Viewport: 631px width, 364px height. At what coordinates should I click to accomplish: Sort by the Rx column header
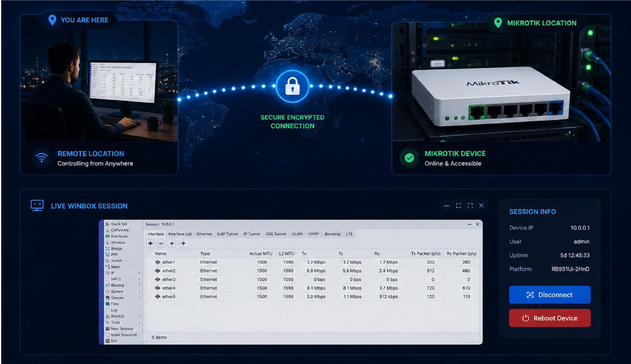[x=377, y=254]
